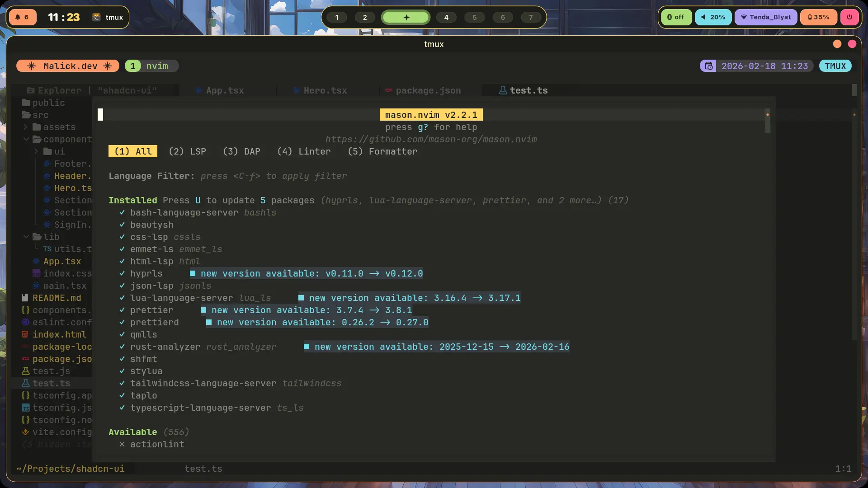
Task: Toggle the Bluetooth off indicator
Action: click(x=676, y=17)
